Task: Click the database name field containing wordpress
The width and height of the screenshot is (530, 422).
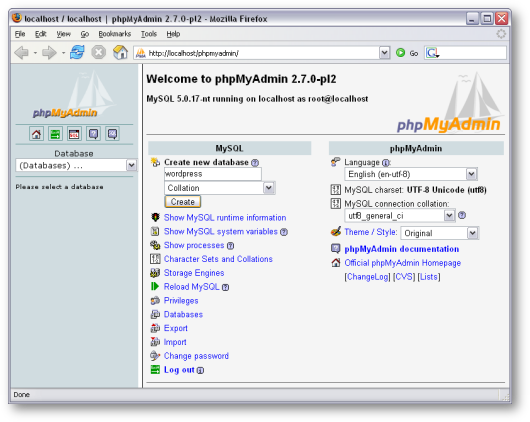Action: click(x=213, y=174)
